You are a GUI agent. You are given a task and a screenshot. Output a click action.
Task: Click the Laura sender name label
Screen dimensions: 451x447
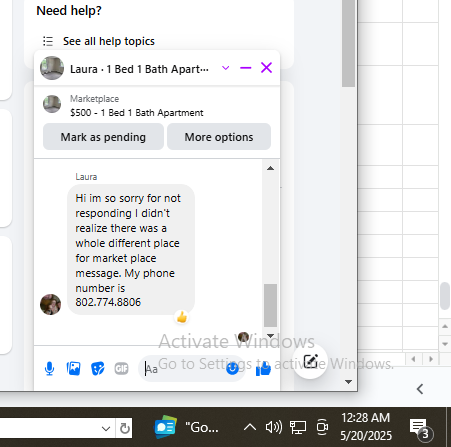click(x=86, y=177)
